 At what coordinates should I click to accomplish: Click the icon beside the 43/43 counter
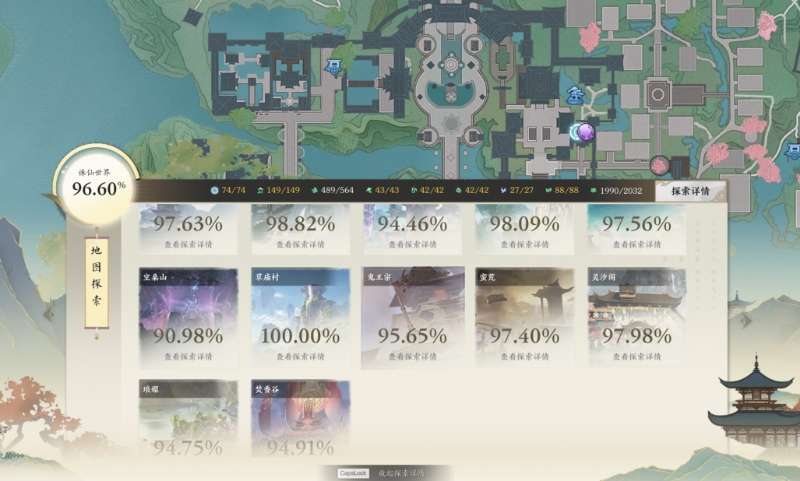click(369, 190)
